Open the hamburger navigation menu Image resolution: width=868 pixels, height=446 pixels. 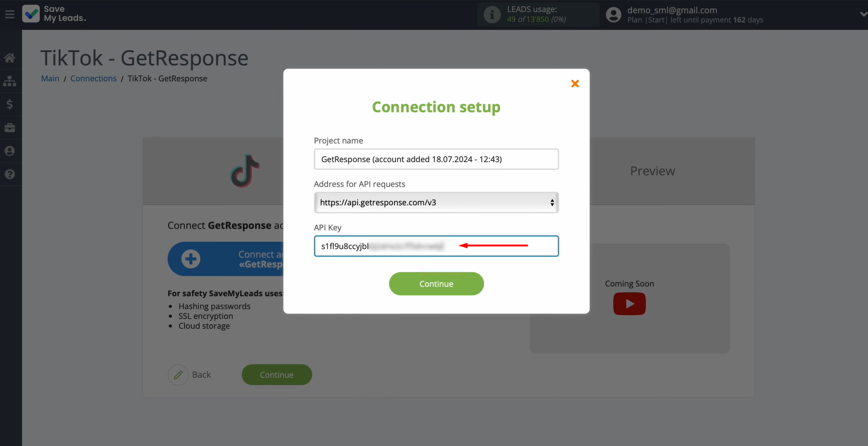click(x=10, y=14)
